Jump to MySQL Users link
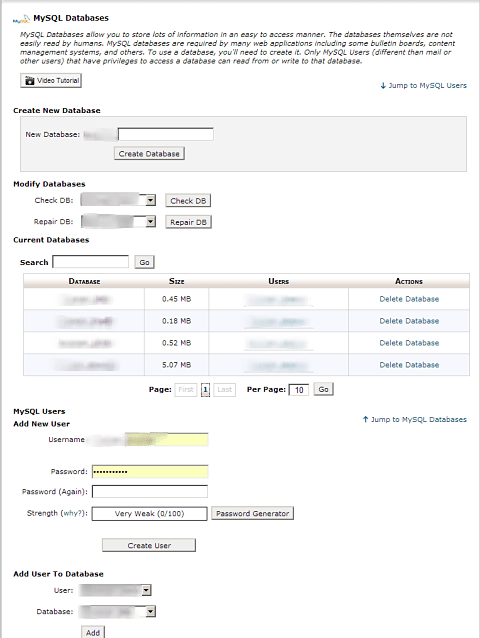The image size is (480, 638). coord(423,85)
